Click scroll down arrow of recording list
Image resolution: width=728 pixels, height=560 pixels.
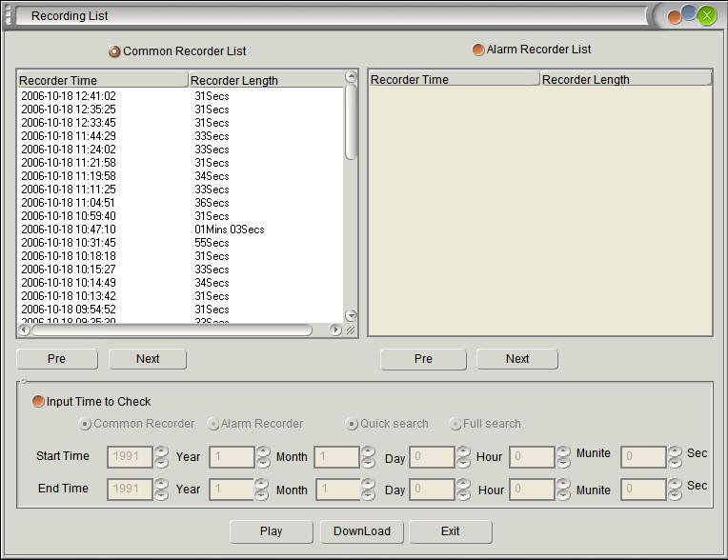coord(352,315)
